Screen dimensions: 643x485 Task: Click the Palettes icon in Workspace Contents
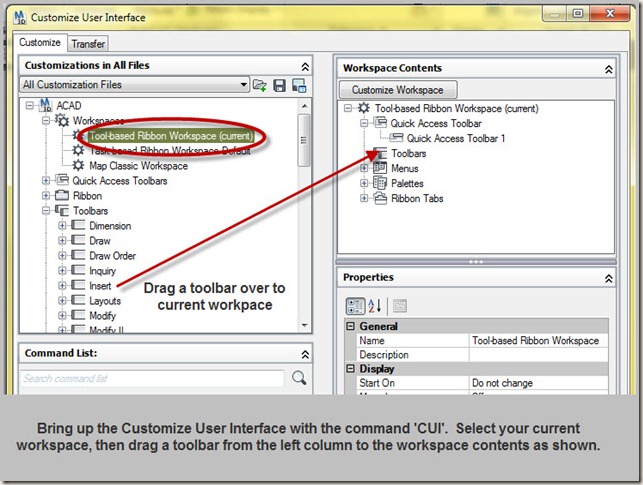click(x=380, y=183)
